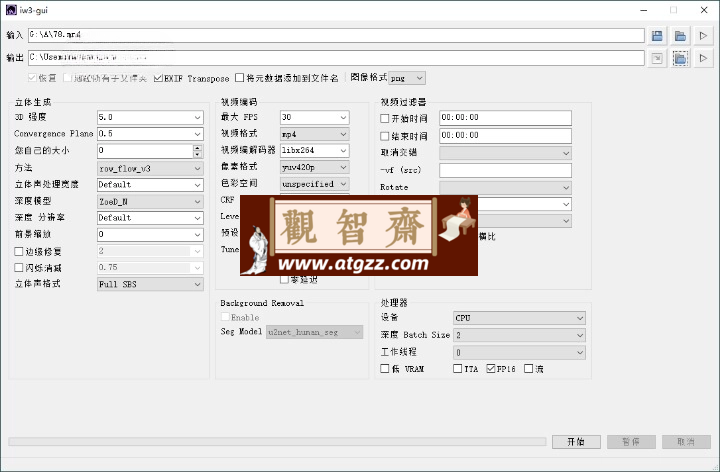Open the 最大 FPS dropdown
Viewport: 720px width, 472px height.
[x=315, y=118]
